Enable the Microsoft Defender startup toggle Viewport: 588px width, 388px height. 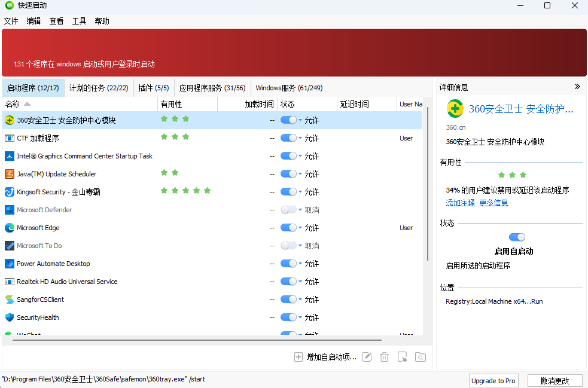click(x=288, y=209)
